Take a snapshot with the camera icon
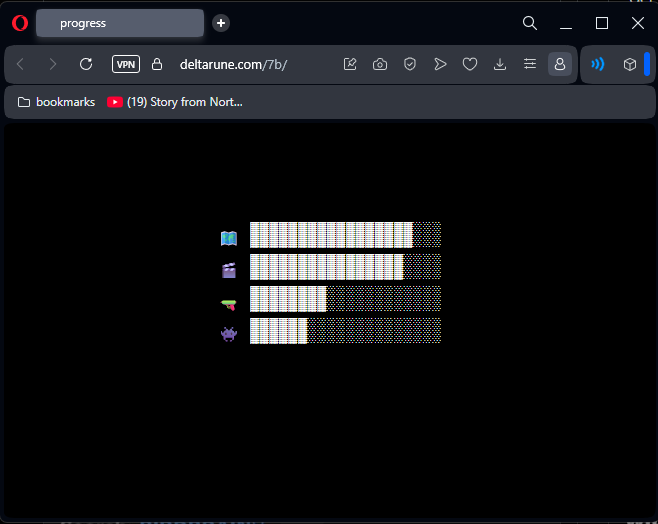Screen dimensions: 658x524 (380, 64)
